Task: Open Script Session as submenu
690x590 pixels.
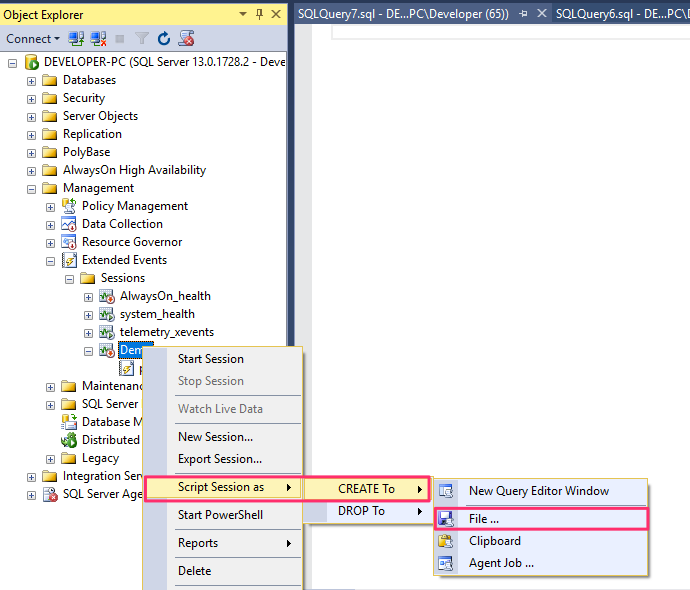Action: click(223, 487)
